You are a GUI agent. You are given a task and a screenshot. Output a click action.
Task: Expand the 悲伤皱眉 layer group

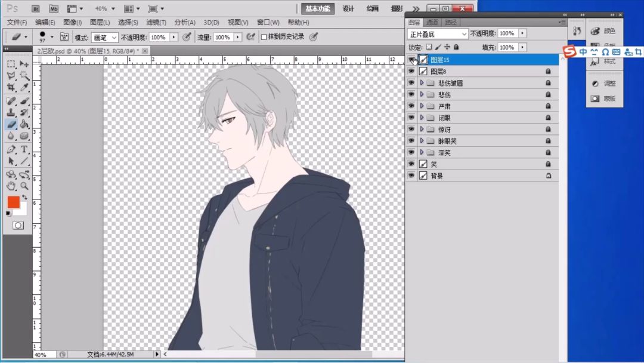point(422,83)
